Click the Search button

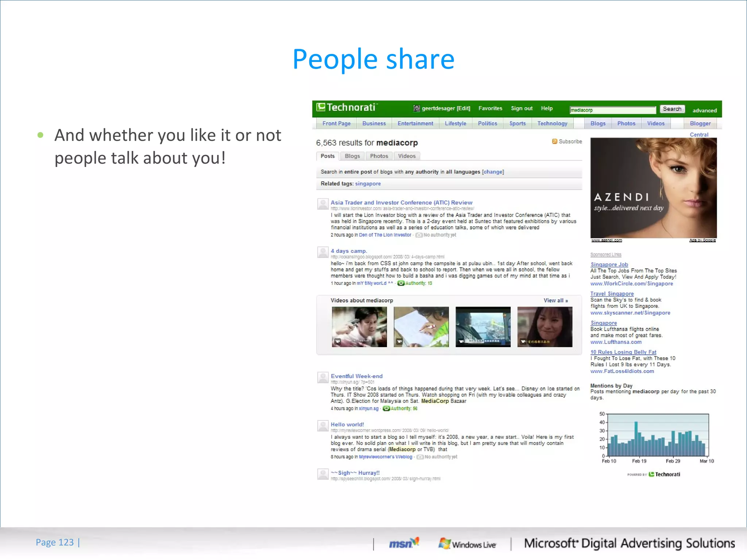pos(672,109)
